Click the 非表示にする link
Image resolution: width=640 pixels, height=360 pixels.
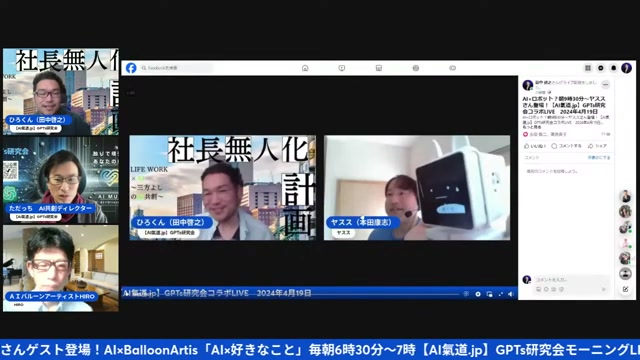click(x=599, y=158)
